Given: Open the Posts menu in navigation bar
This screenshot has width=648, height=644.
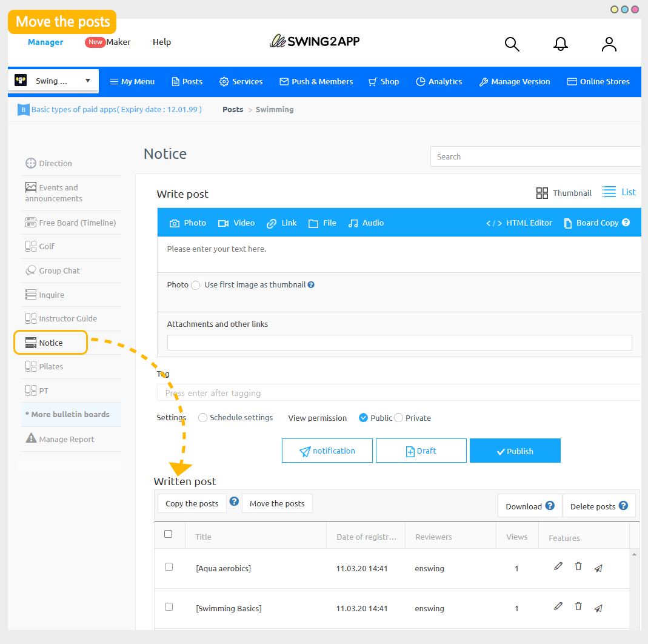Looking at the screenshot, I should (187, 82).
